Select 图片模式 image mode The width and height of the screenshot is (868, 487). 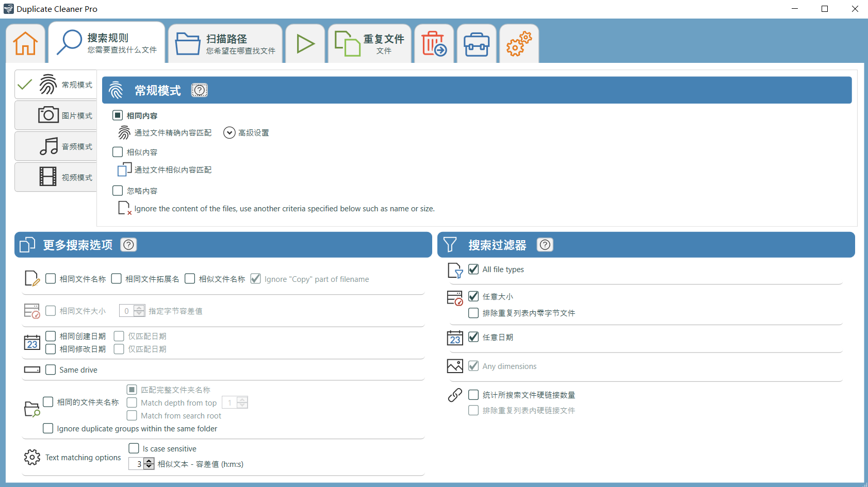[56, 115]
